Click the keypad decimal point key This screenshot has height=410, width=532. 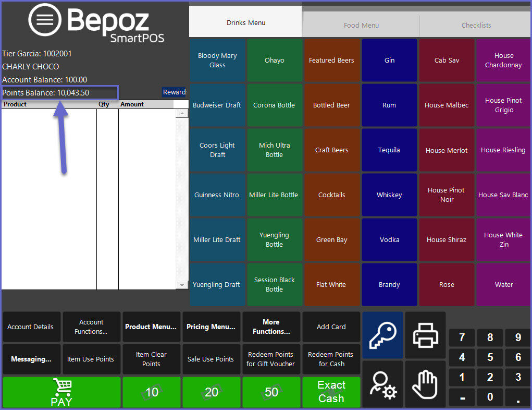coord(518,397)
